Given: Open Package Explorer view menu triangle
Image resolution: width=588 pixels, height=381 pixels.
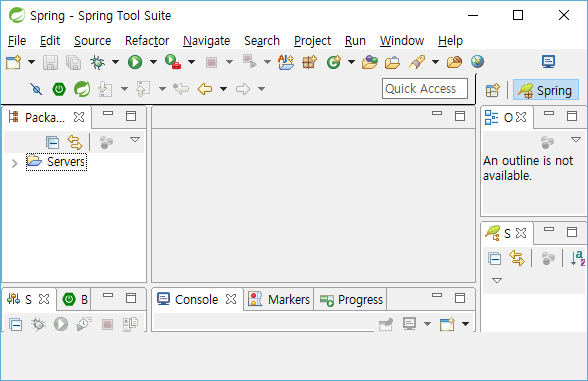Looking at the screenshot, I should (135, 140).
